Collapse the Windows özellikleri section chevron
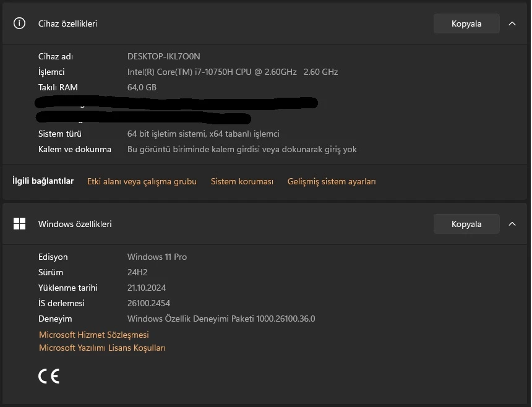This screenshot has width=532, height=407. click(x=512, y=224)
